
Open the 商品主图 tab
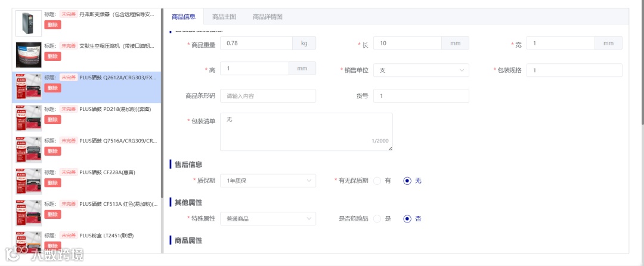224,17
